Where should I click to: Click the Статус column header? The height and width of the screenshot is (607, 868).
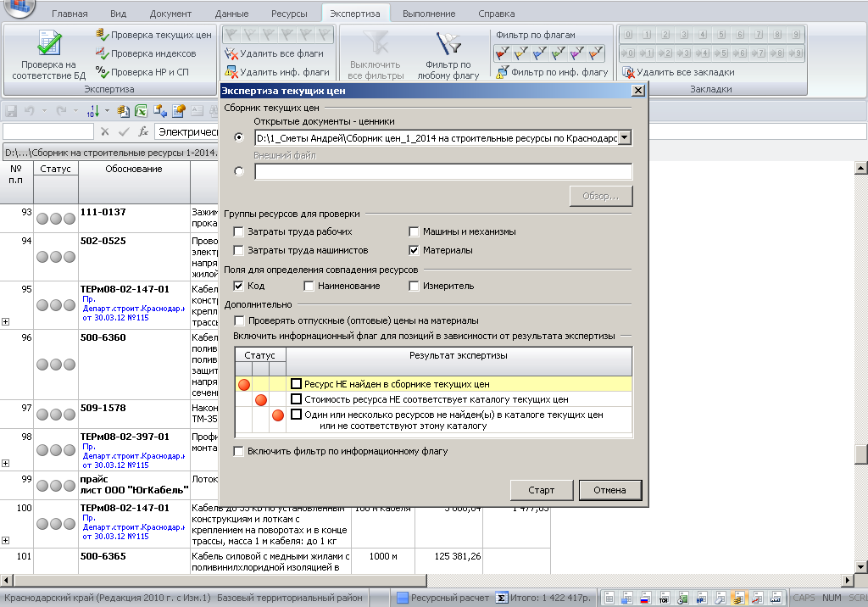55,169
